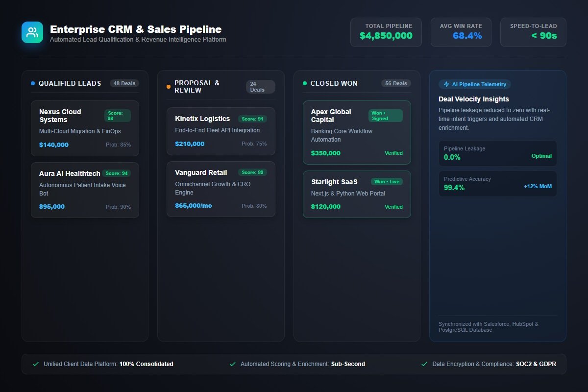Click the 48 Deals count badge
This screenshot has height=392, width=588.
click(124, 83)
